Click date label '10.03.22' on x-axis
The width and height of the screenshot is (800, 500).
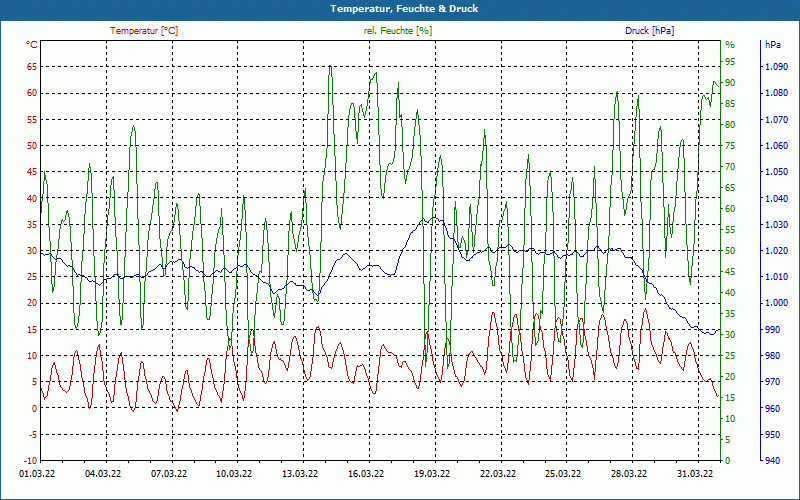click(x=234, y=473)
